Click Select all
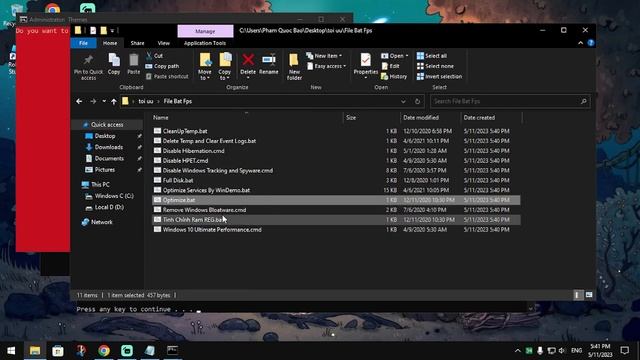This screenshot has height=360, width=640. click(x=431, y=56)
